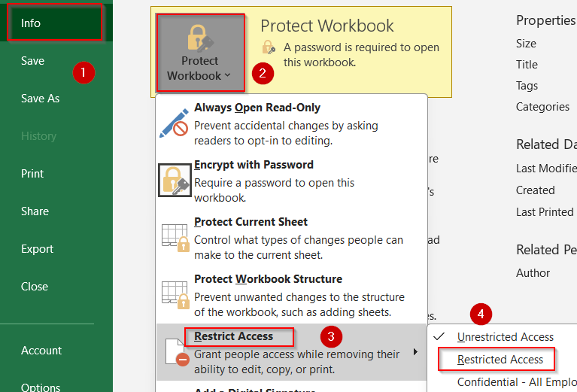Select Confidential - All Employees option
Screen dimensions: 577x392
[x=517, y=382]
